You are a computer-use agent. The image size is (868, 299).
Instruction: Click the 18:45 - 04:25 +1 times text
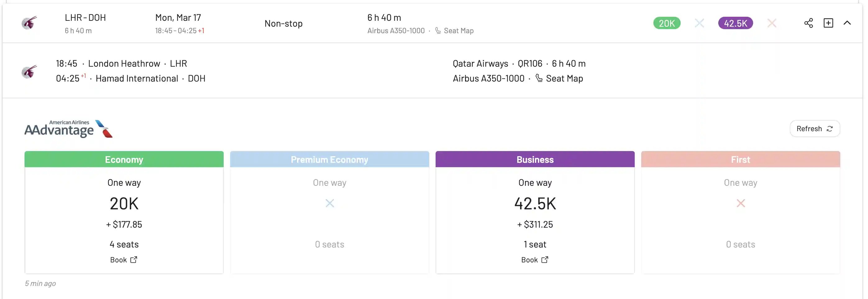coord(180,31)
